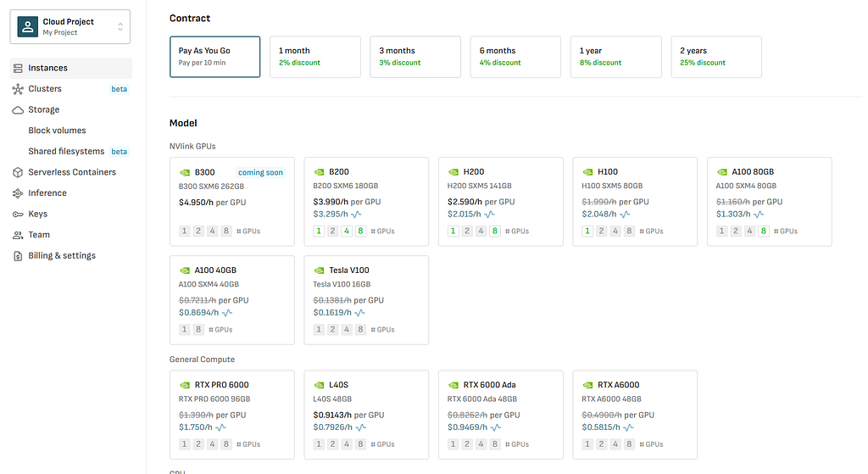Image resolution: width=868 pixels, height=474 pixels.
Task: Click dynamic price pulse icon on L40S
Action: point(360,427)
